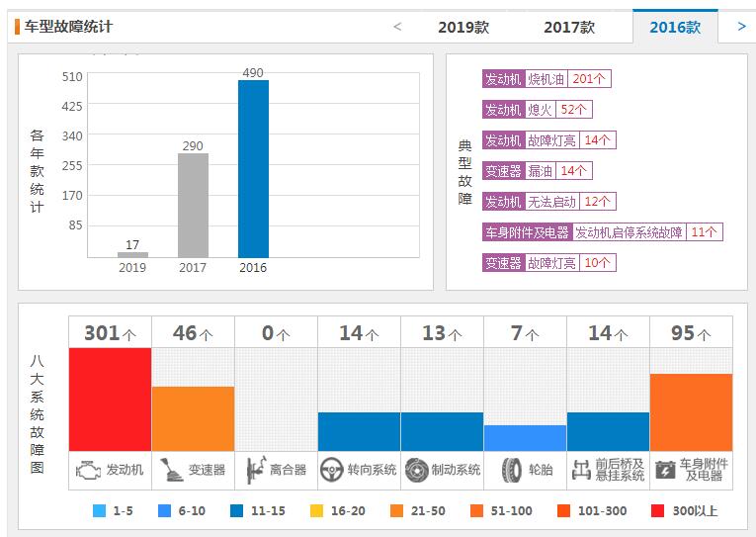Image resolution: width=756 pixels, height=537 pixels.
Task: Click the red 300以上 legend swatch
Action: [657, 510]
